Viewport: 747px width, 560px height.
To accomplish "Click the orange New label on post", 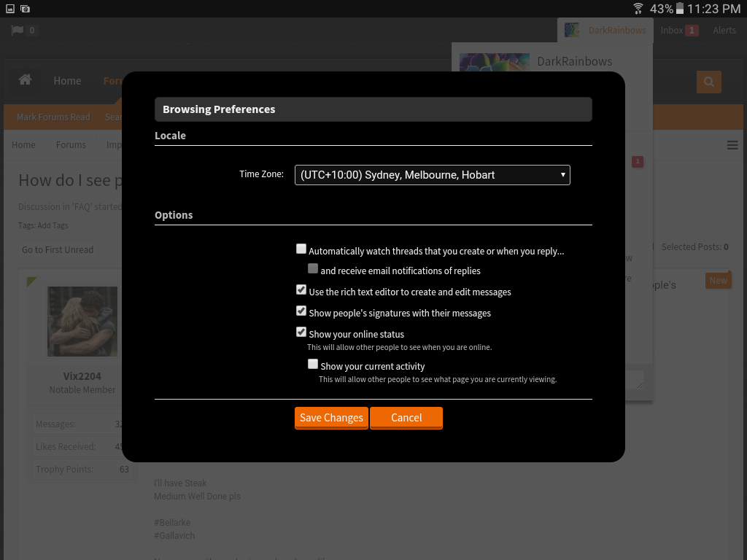I will coord(718,281).
